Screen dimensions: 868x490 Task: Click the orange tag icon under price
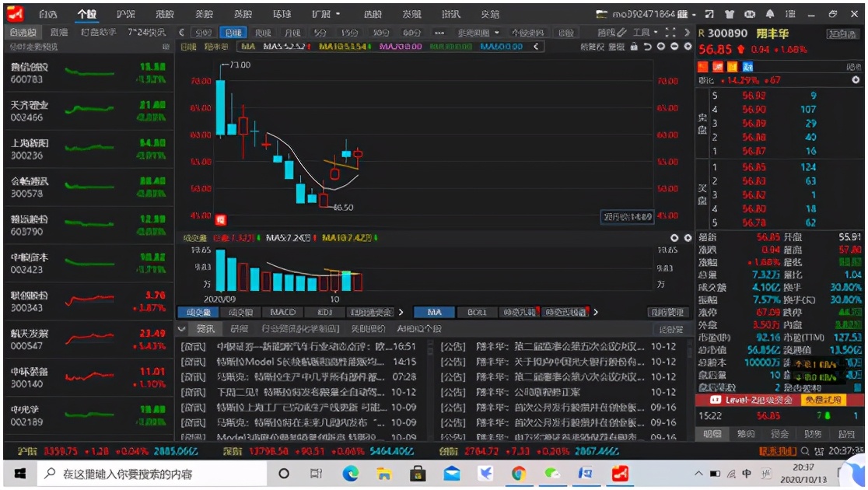coord(733,67)
